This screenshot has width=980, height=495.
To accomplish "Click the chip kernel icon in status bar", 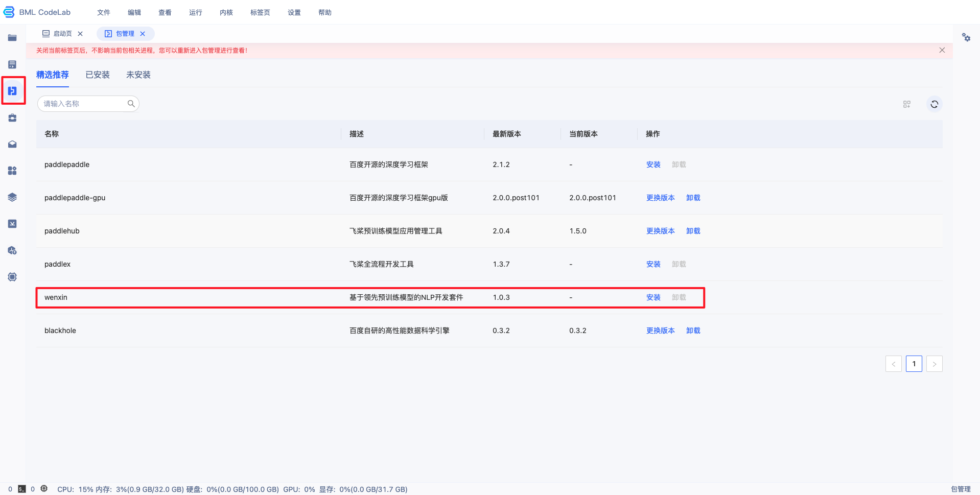I will [x=44, y=489].
